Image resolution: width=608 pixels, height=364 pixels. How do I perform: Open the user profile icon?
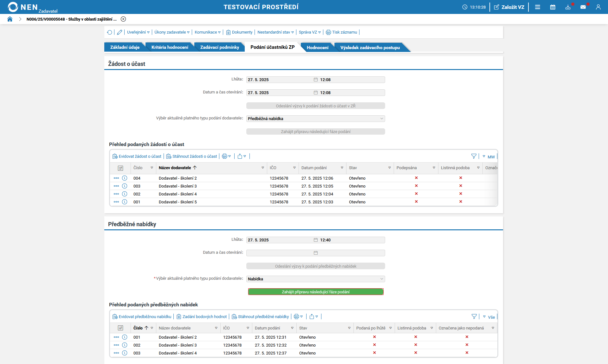598,7
